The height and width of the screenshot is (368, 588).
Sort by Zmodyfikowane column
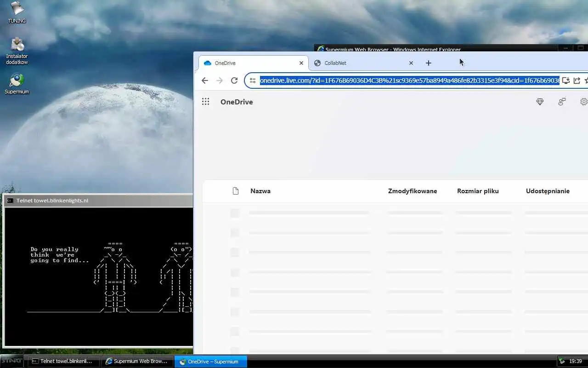(413, 191)
